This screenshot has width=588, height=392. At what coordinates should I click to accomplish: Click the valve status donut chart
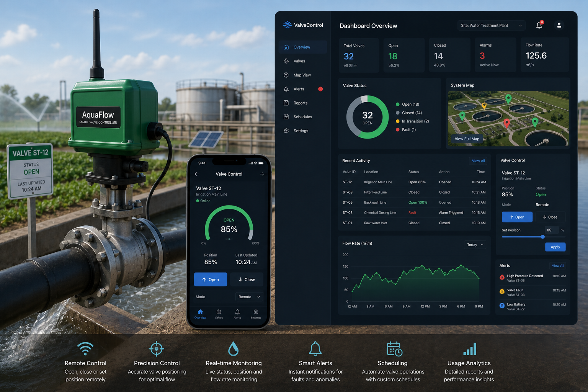(367, 117)
